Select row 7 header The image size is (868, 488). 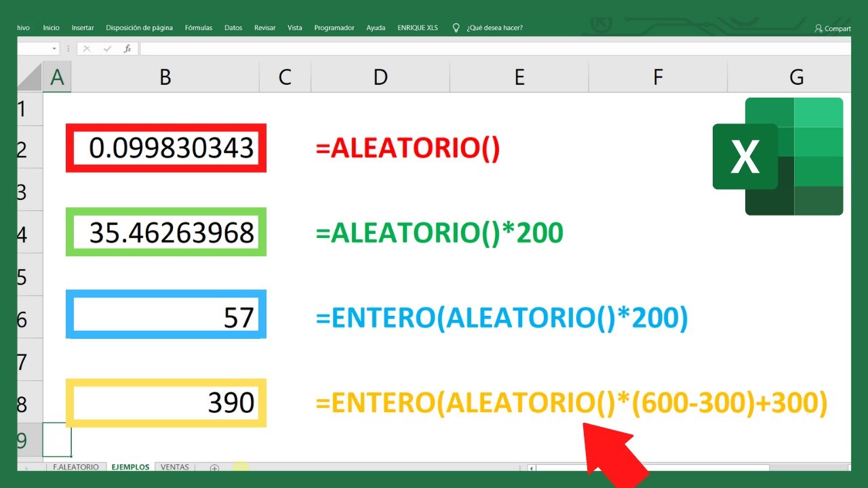coord(30,359)
